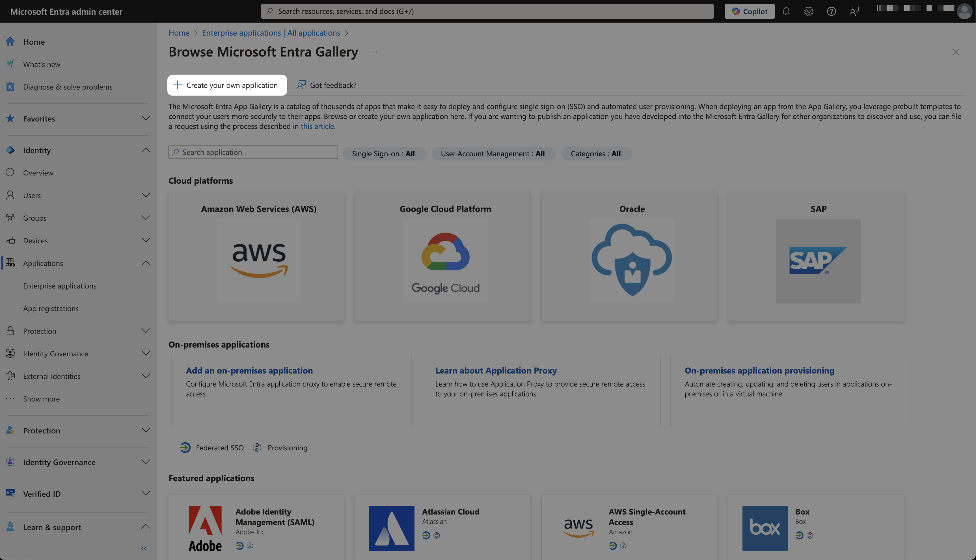Click the feedback icon in top bar
976x560 pixels.
pyautogui.click(x=854, y=12)
